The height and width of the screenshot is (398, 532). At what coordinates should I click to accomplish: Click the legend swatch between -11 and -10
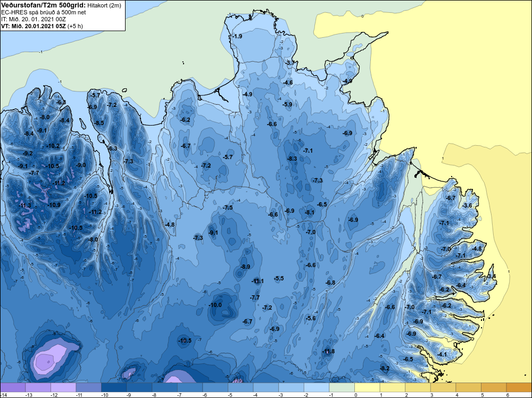[x=88, y=387]
